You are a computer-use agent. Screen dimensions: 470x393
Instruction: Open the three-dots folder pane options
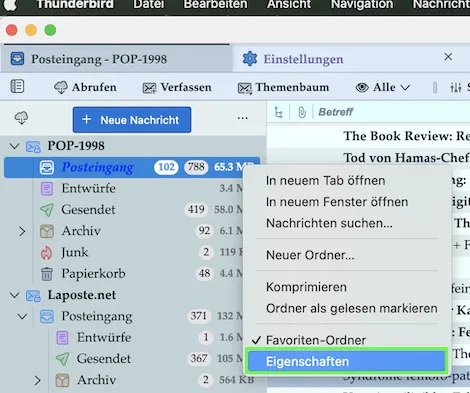coord(243,118)
